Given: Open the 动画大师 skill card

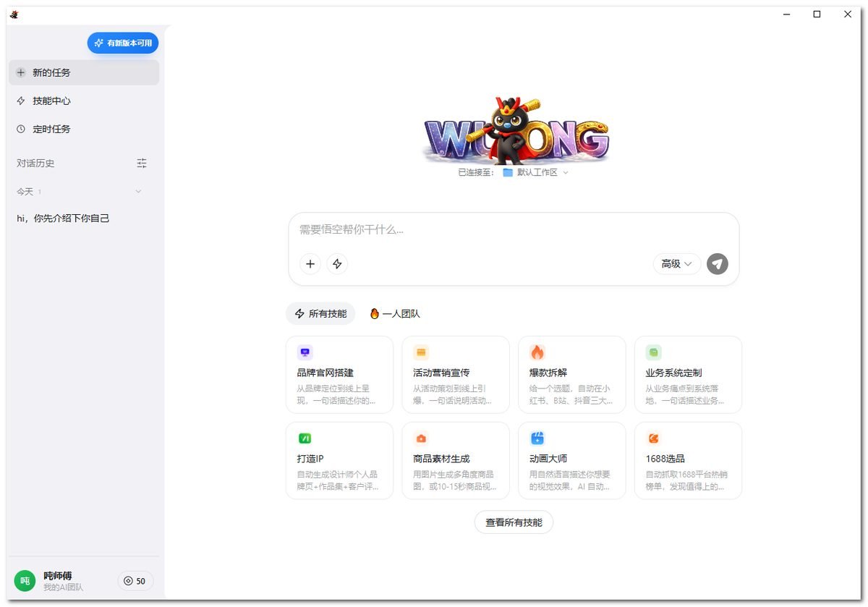Looking at the screenshot, I should [572, 461].
